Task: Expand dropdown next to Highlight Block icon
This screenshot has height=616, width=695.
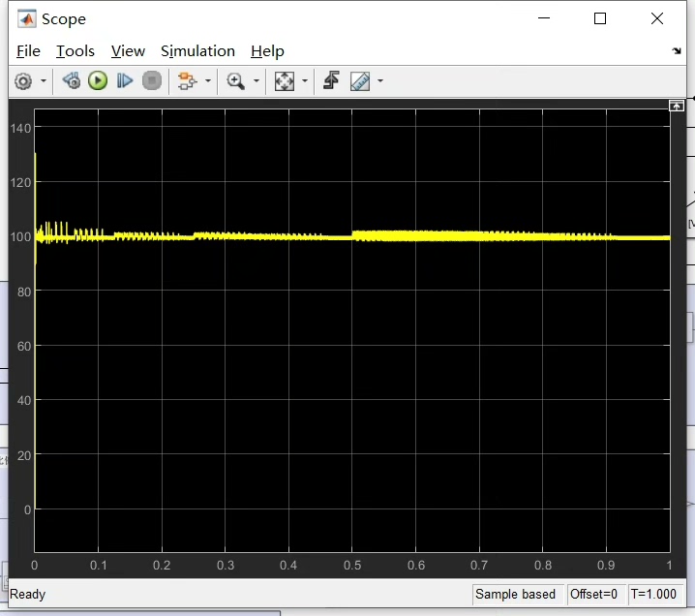Action: [208, 81]
